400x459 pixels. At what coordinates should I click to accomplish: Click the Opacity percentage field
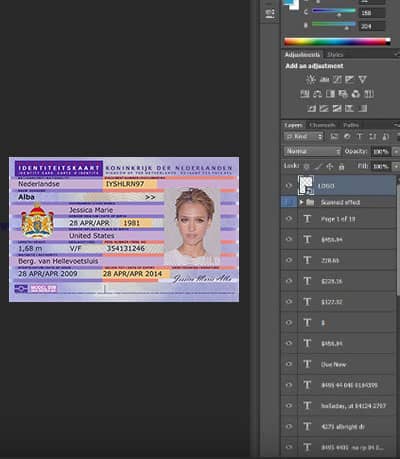(x=381, y=152)
